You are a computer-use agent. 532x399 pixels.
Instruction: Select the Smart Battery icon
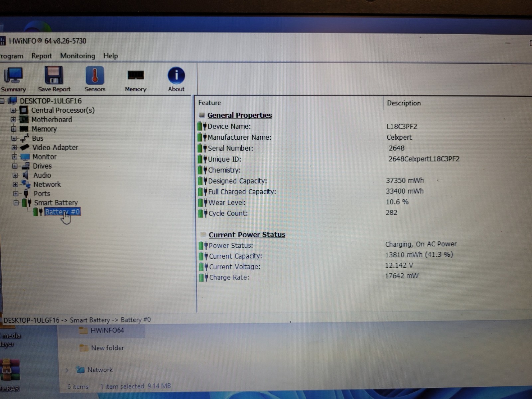click(27, 203)
